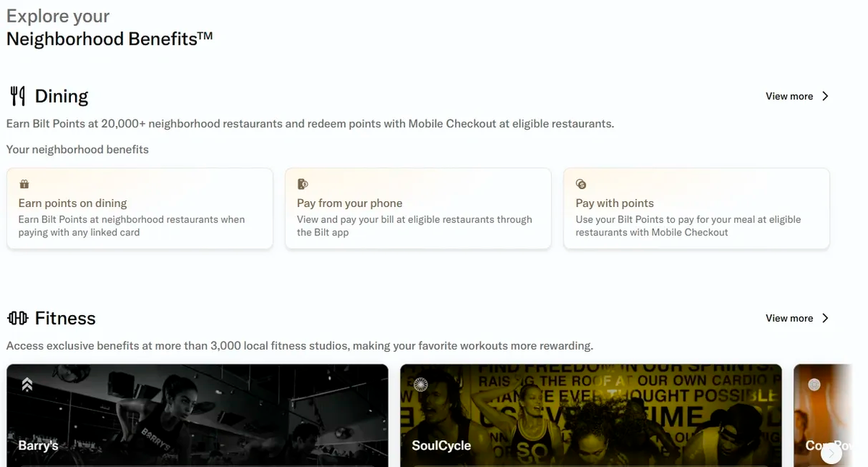The image size is (868, 467).
Task: Expand Fitness using the View more chevron
Action: click(825, 319)
